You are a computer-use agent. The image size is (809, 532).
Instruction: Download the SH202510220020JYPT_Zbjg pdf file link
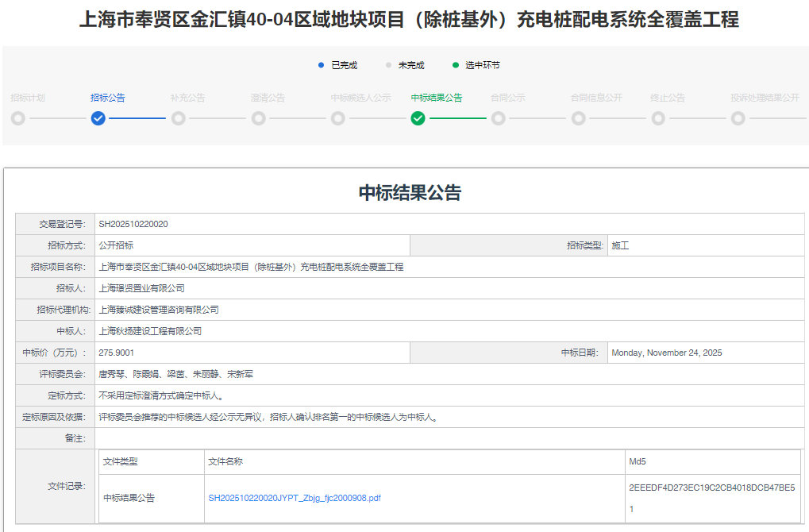(294, 498)
